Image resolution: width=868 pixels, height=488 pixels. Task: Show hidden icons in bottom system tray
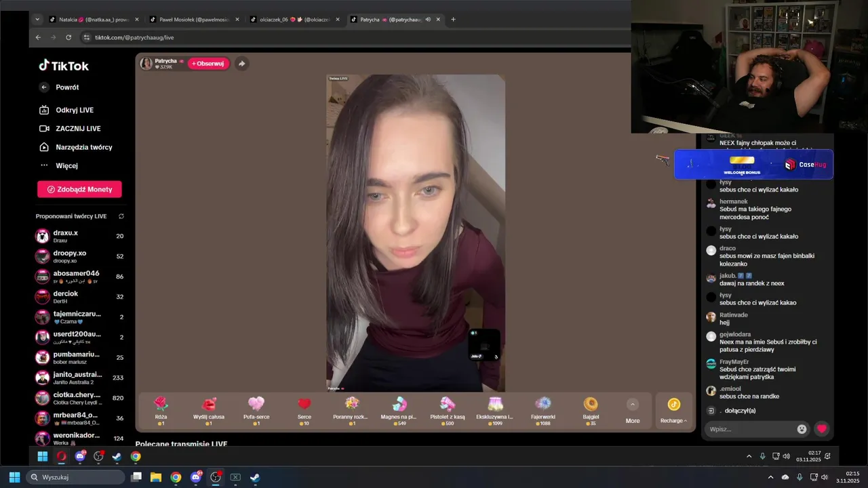coord(771,477)
